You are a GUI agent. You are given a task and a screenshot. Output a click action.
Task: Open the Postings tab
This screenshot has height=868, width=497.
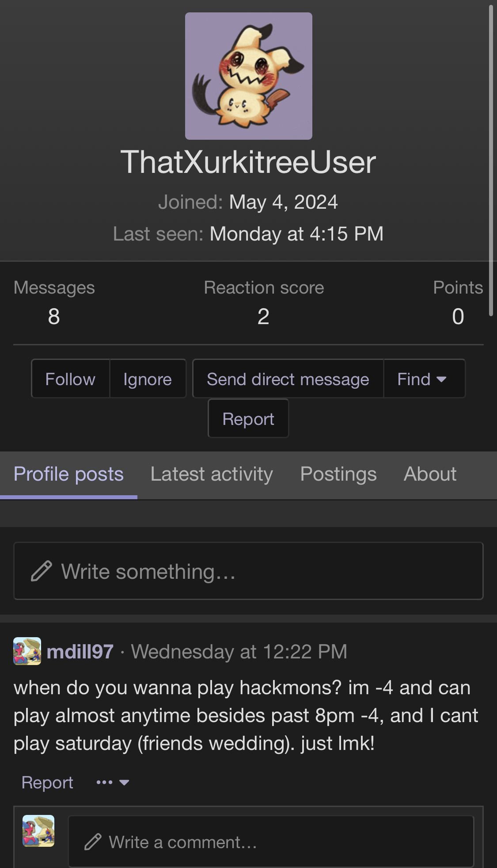pos(338,474)
